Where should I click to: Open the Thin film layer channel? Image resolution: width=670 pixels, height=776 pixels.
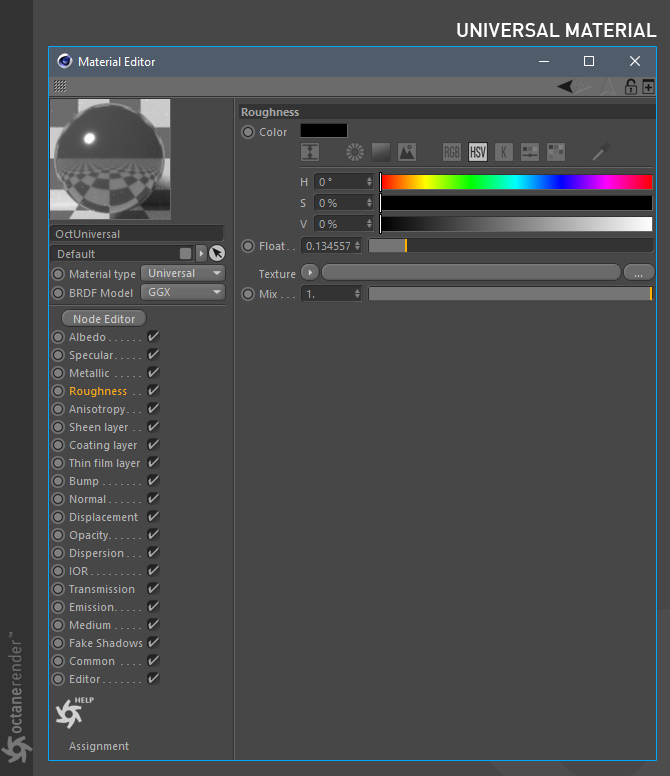coord(104,463)
